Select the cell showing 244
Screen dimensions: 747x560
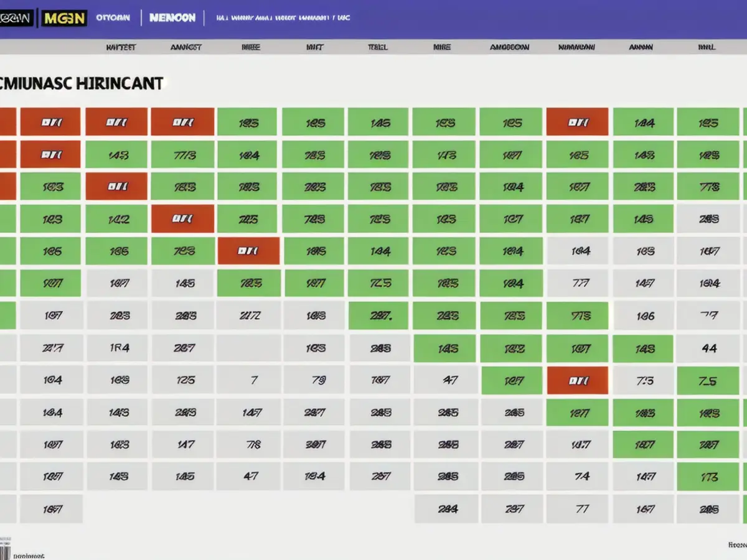click(448, 509)
